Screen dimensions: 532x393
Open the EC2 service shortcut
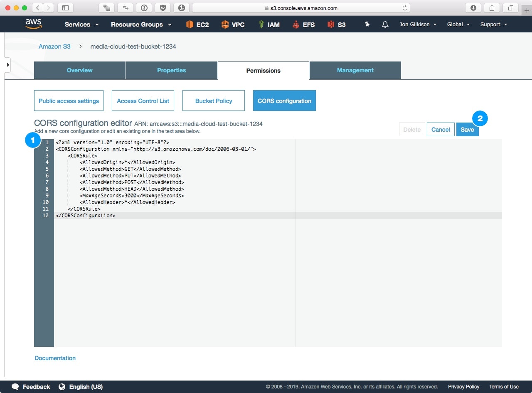[197, 25]
